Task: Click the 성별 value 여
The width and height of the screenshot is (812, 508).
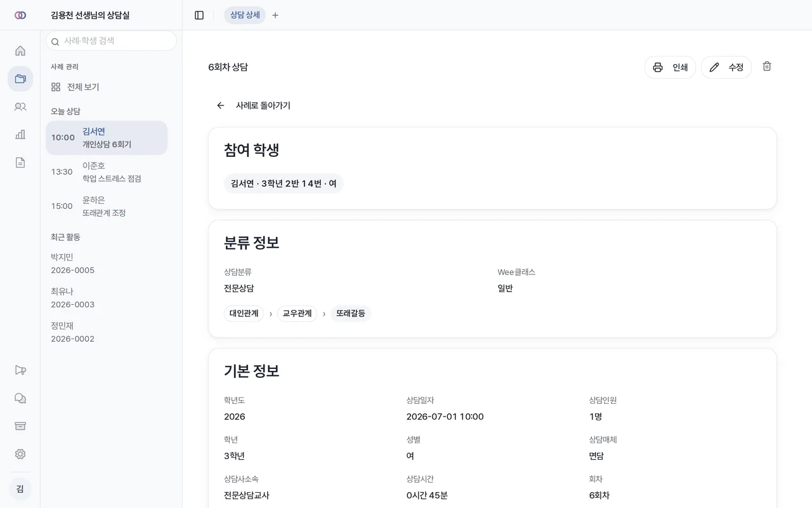Action: click(410, 456)
